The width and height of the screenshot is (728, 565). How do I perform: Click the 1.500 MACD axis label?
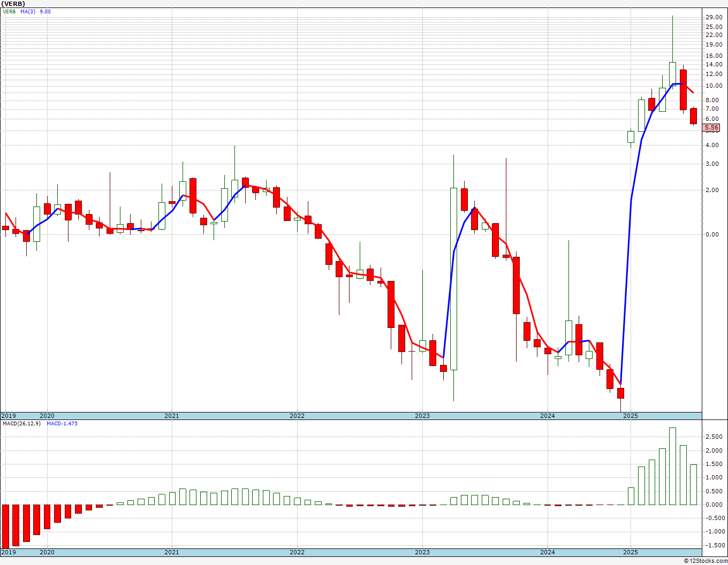point(714,464)
